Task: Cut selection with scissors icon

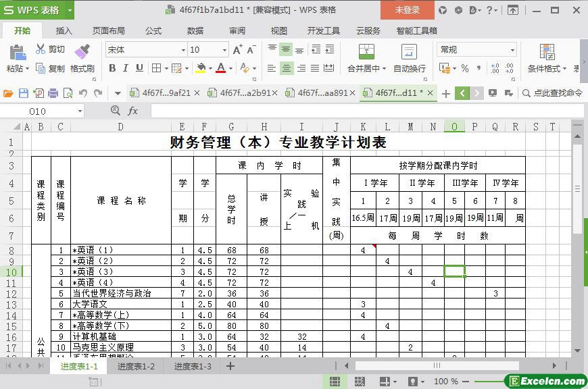Action: (40, 49)
